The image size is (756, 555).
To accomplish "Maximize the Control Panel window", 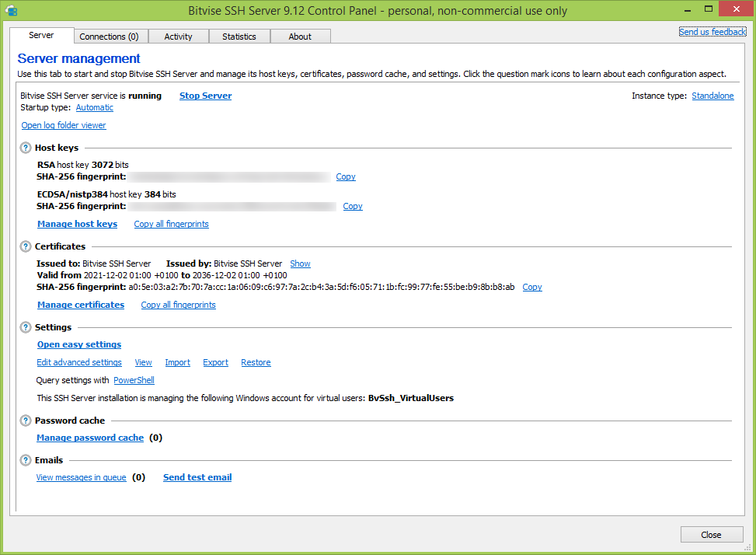I will 709,9.
